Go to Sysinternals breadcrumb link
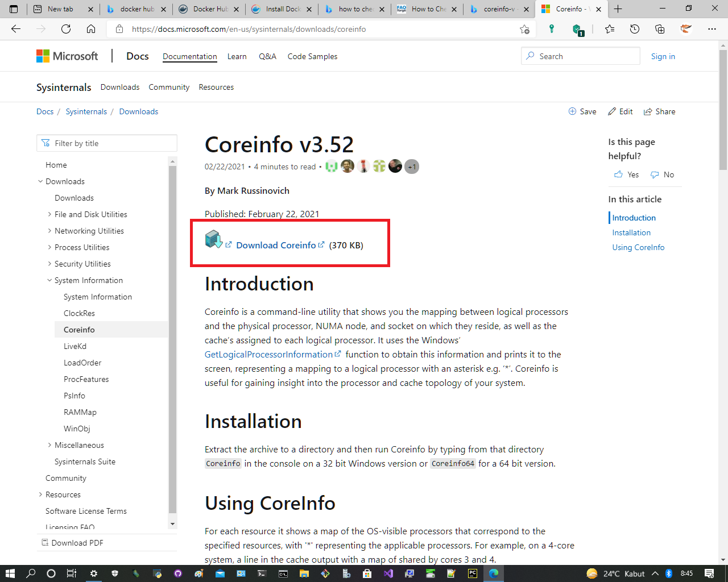The width and height of the screenshot is (728, 582). [x=86, y=111]
